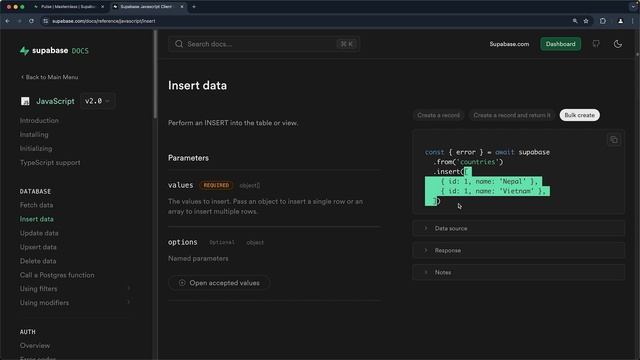Screen dimensions: 640x360
Task: Open Insert data sidebar item
Action: tap(36, 219)
